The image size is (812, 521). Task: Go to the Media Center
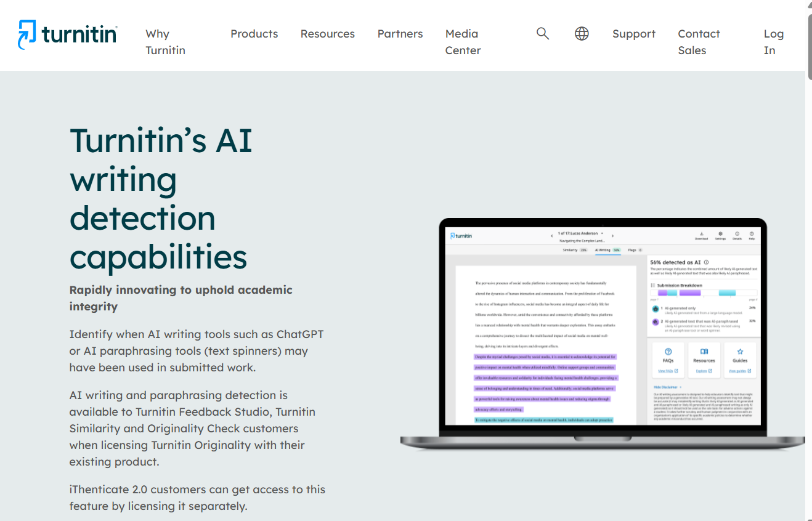(x=463, y=42)
